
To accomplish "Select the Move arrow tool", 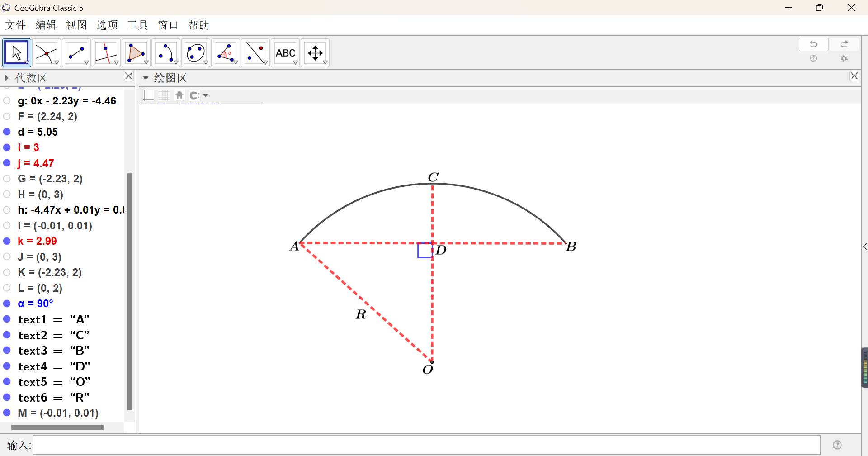I will tap(16, 53).
